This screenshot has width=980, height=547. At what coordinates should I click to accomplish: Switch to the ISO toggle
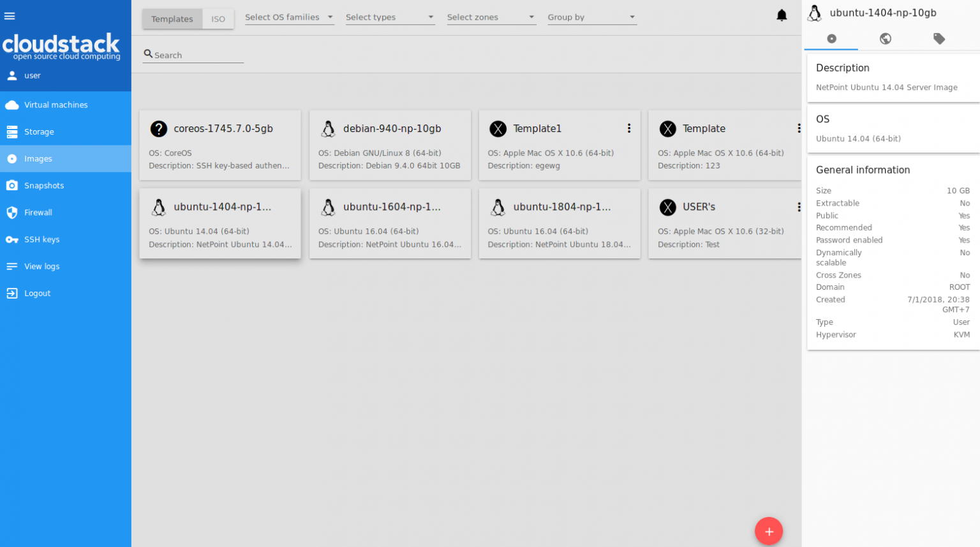218,19
